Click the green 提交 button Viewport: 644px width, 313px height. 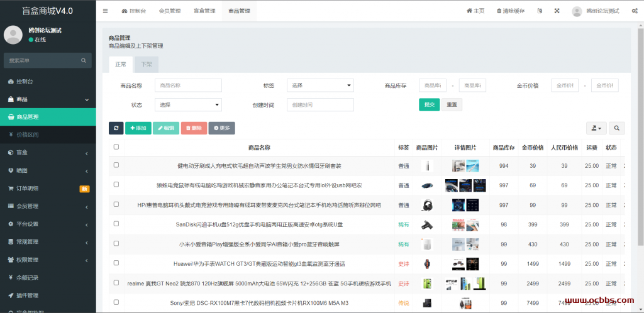coord(429,104)
